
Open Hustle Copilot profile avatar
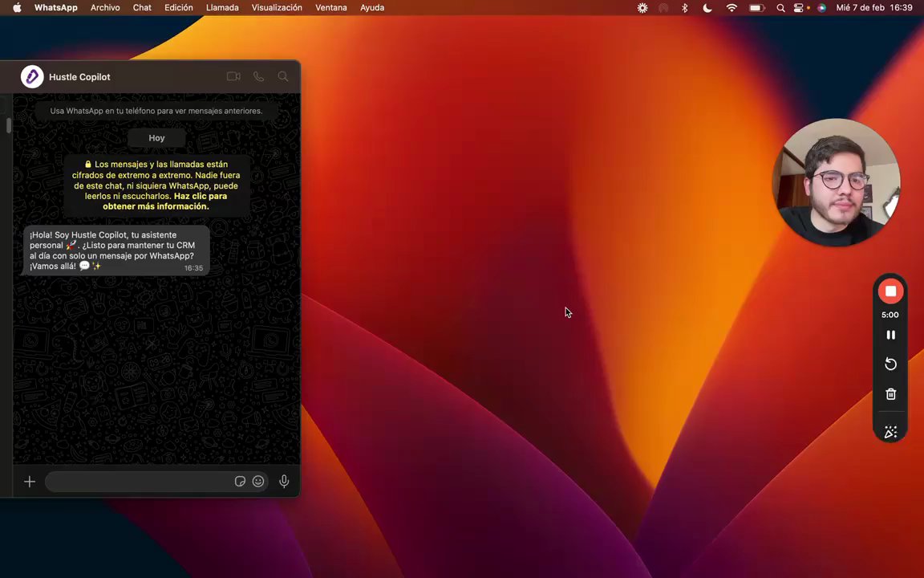click(32, 77)
